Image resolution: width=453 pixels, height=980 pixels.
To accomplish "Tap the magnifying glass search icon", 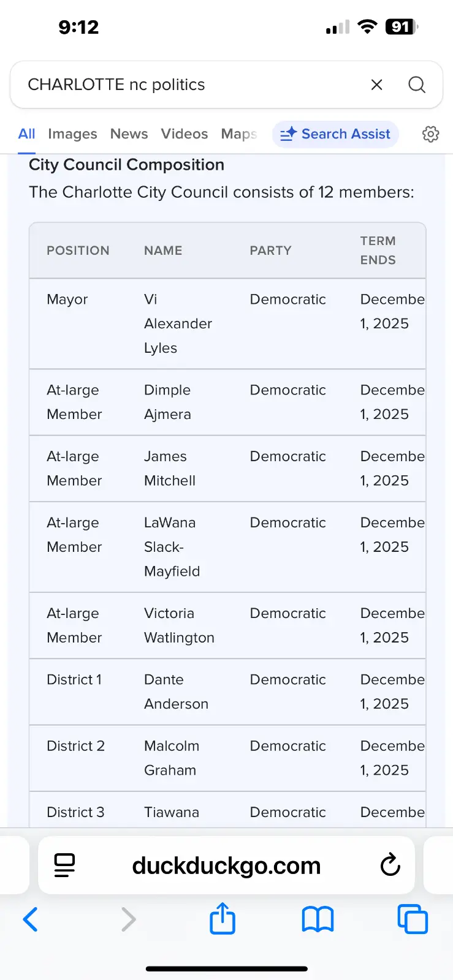I will 417,85.
